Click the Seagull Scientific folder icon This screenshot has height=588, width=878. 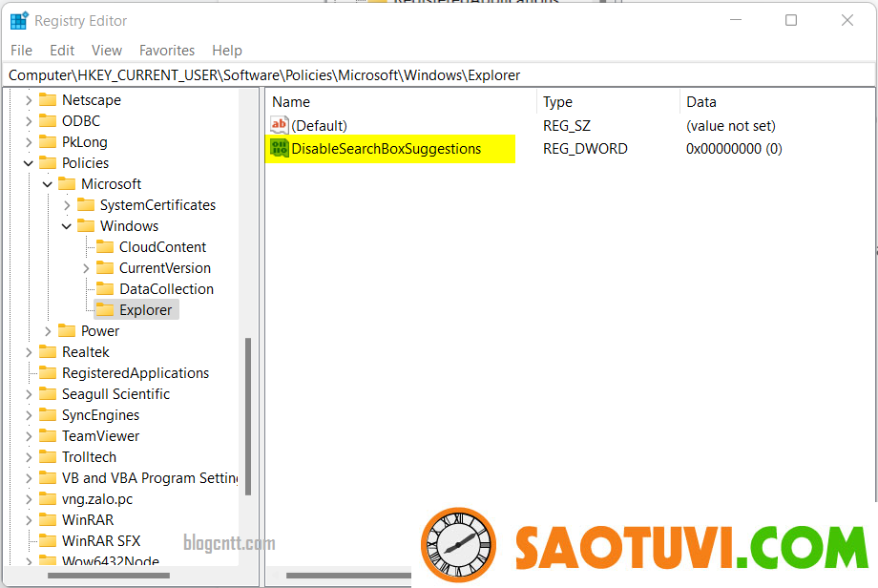48,393
